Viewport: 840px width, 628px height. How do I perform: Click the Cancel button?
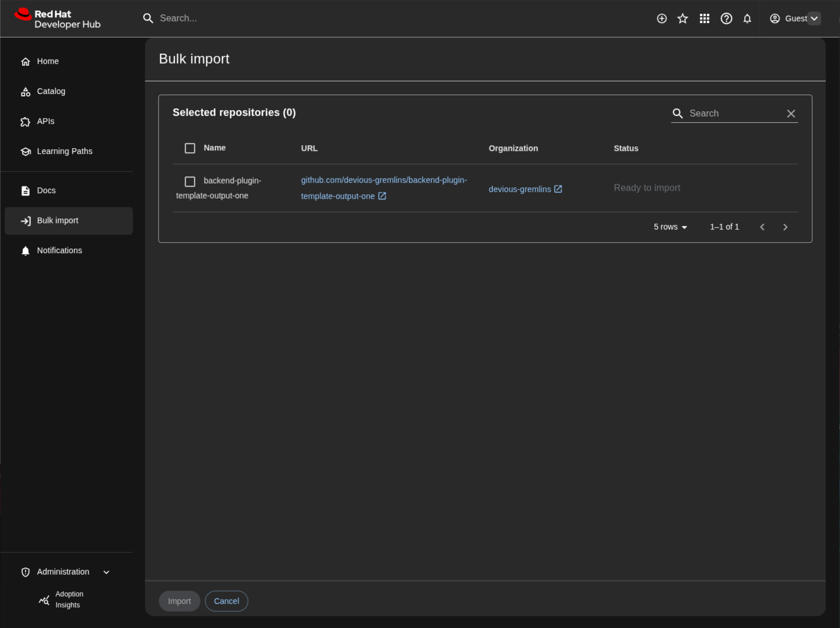click(226, 601)
